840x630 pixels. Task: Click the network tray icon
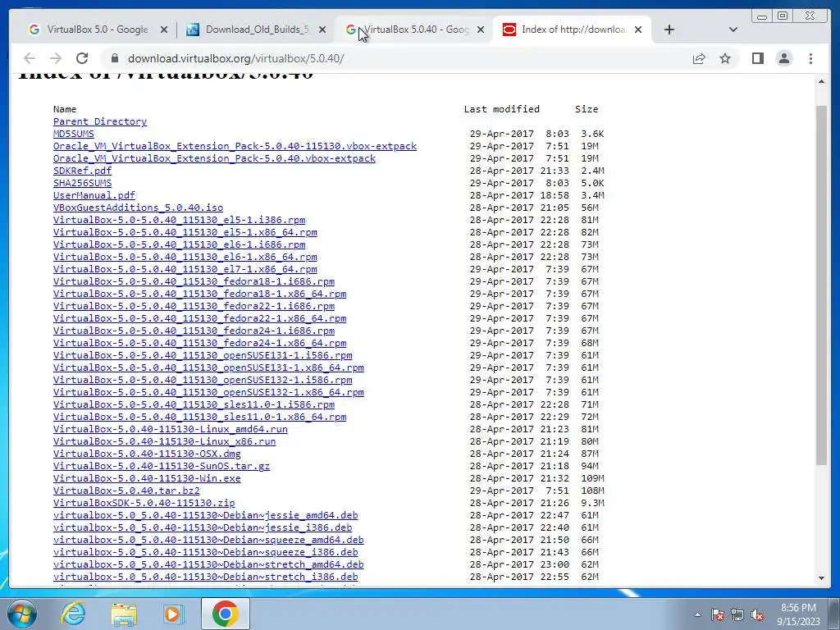pos(737,614)
